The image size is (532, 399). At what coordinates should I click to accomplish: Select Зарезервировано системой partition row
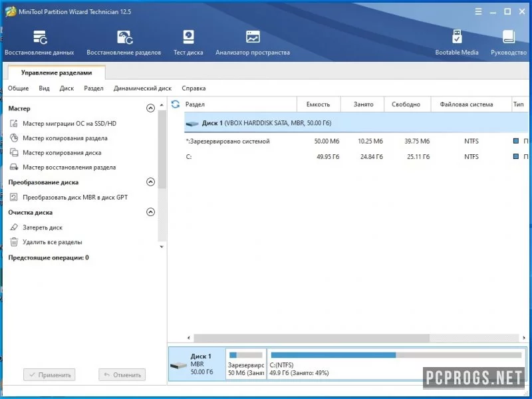coord(356,141)
